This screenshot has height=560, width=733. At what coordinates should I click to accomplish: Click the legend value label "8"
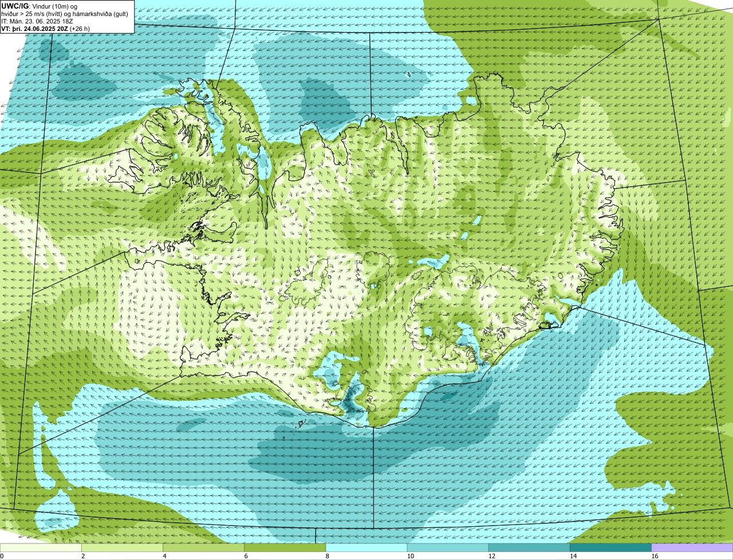point(327,556)
